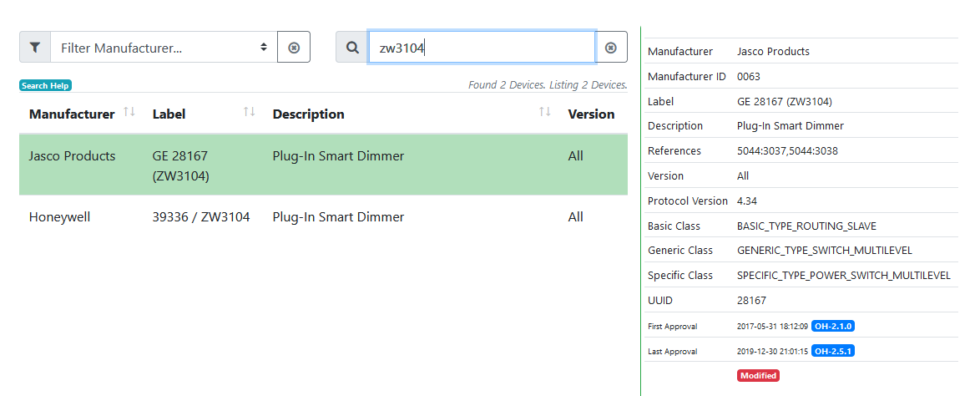Click the Manufacturer column header text
Screen dimensions: 980x396
pos(71,114)
